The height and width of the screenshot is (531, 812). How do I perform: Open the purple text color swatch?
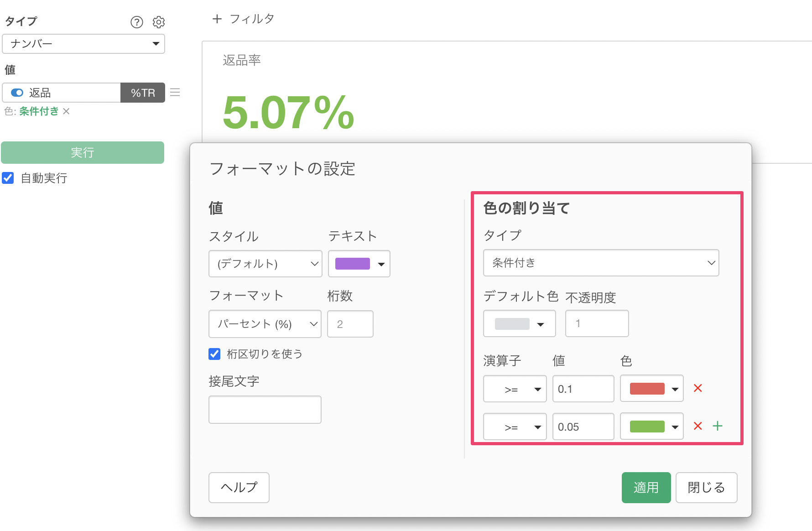(359, 264)
